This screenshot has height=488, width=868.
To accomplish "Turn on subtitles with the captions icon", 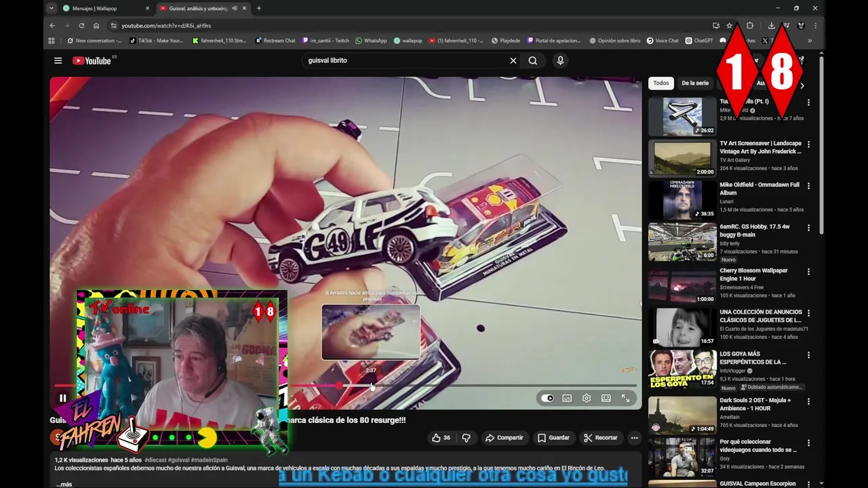I will tap(567, 399).
